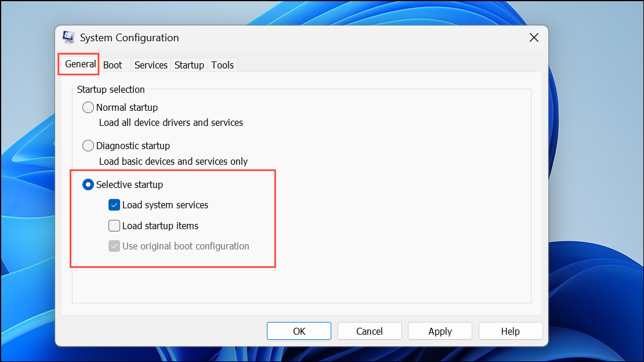
Task: Select the Normal startup radio button
Action: [88, 107]
